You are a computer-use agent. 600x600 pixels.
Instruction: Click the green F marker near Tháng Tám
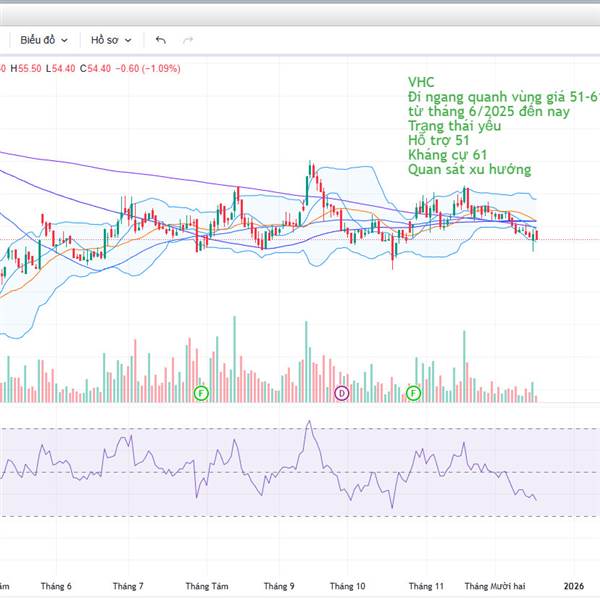[x=201, y=394]
